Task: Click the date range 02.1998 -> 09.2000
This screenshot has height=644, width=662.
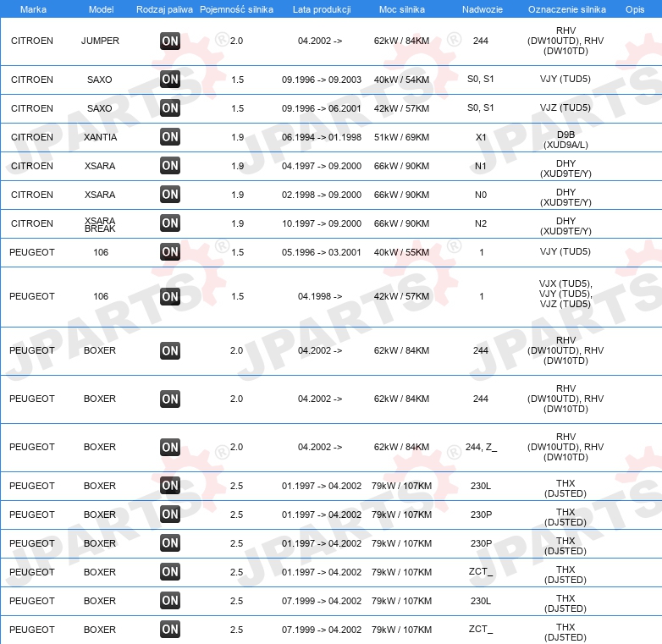Action: [x=322, y=195]
